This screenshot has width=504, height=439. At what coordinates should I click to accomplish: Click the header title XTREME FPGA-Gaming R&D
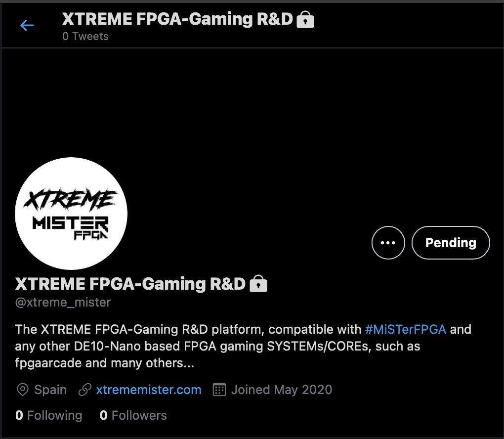pyautogui.click(x=177, y=19)
